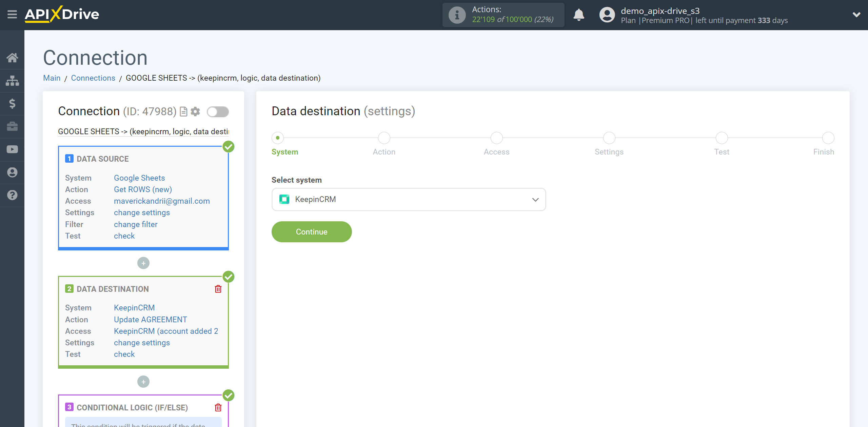
Task: Click Get ROWS (new) action link
Action: pos(143,189)
